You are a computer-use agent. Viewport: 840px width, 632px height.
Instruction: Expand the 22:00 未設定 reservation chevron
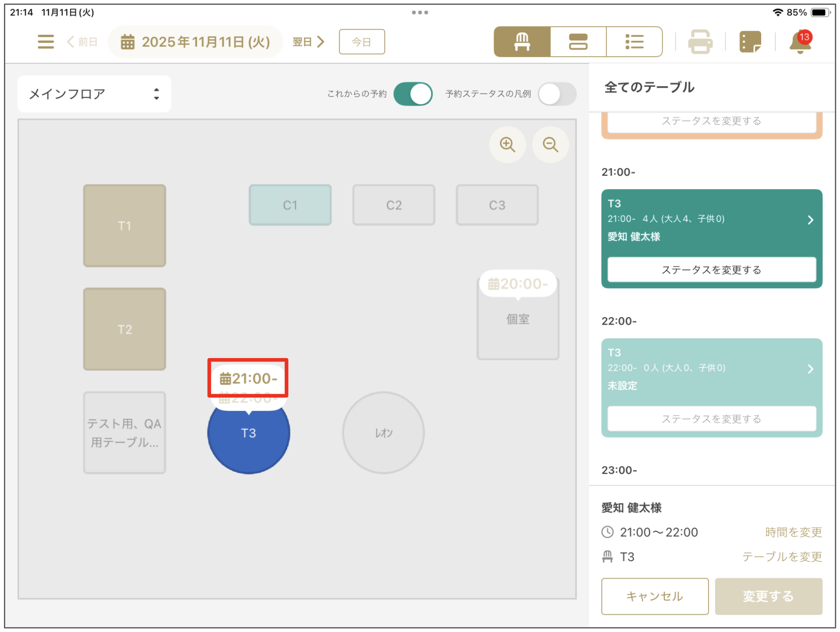point(810,369)
